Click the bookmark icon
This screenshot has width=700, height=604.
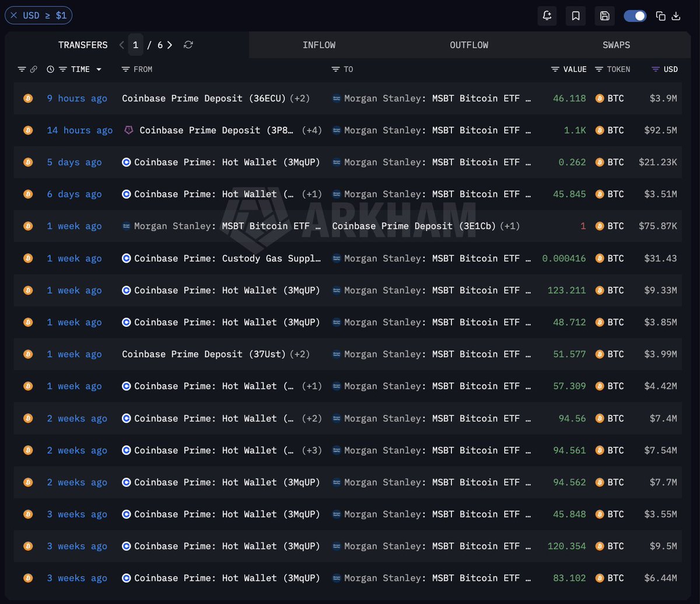click(x=576, y=16)
